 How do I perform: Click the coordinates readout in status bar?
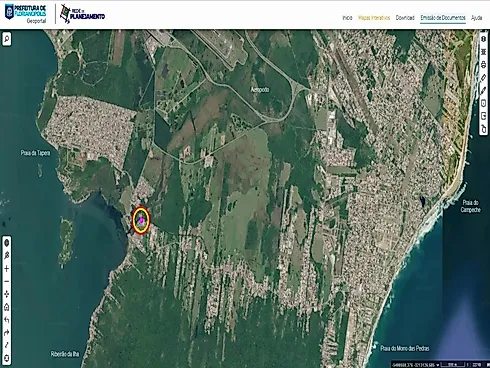(x=413, y=364)
